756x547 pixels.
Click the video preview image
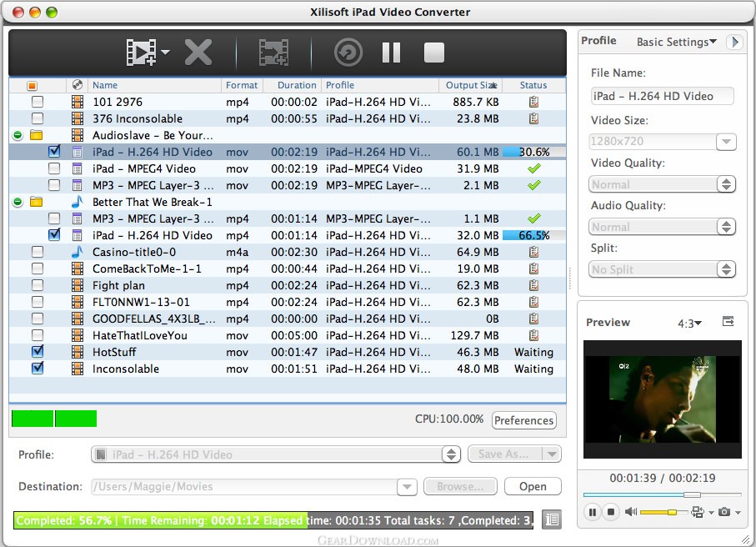coord(663,399)
